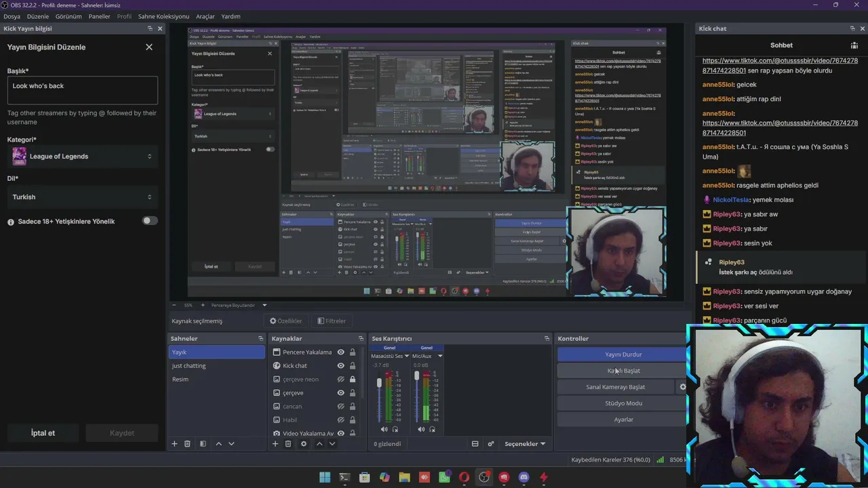Image resolution: width=868 pixels, height=488 pixels.
Task: Open the Dosya menu
Action: pyautogui.click(x=12, y=16)
